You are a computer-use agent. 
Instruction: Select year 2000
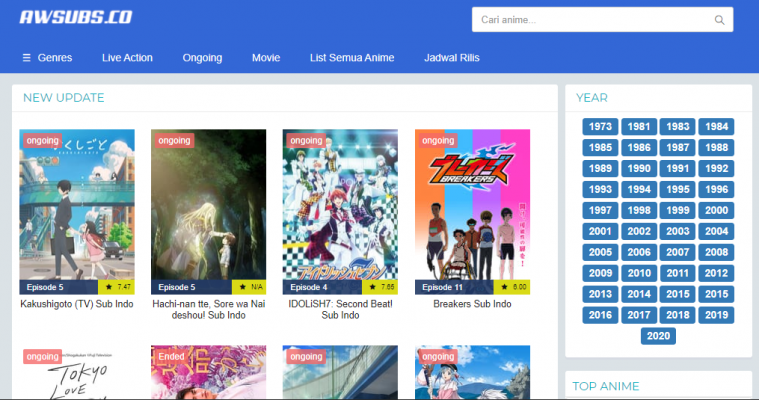pos(716,210)
